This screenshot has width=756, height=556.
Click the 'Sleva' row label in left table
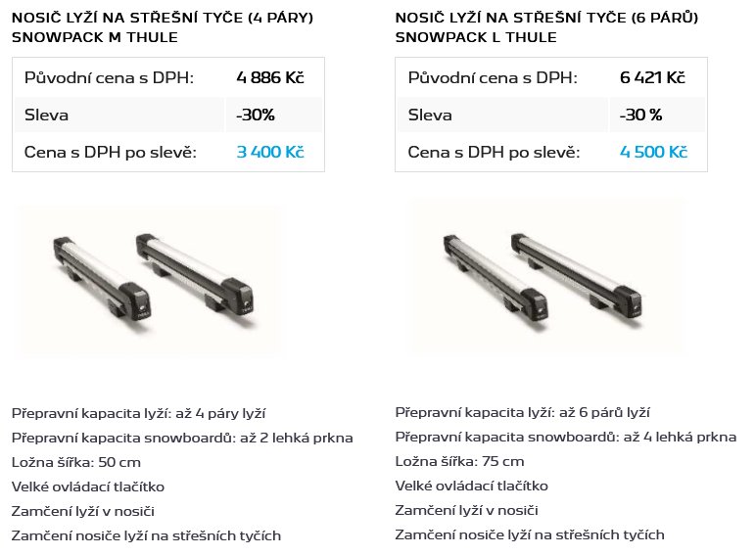[x=46, y=115]
